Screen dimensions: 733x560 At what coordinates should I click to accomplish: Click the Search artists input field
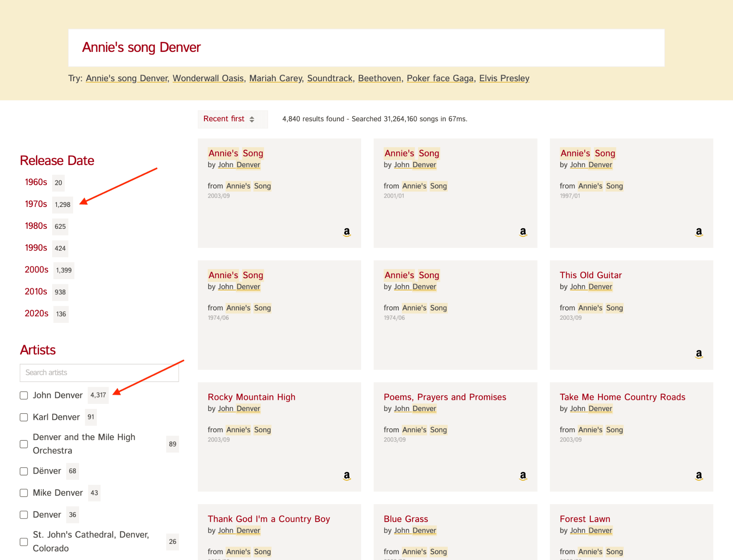pos(99,372)
